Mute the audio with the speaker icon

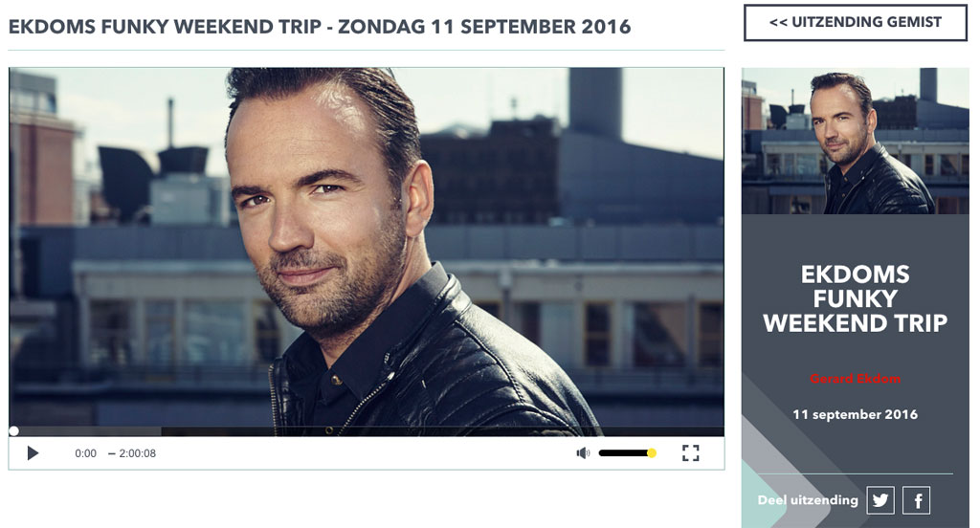tap(583, 453)
